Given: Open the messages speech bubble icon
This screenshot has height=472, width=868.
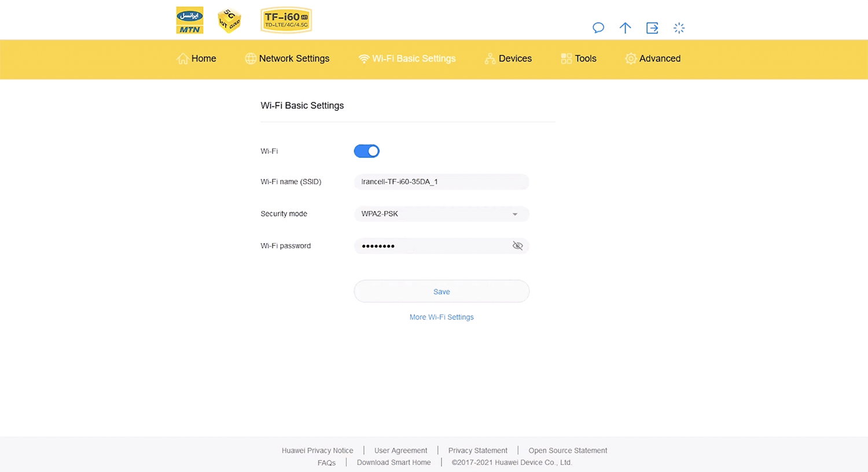Looking at the screenshot, I should coord(598,28).
